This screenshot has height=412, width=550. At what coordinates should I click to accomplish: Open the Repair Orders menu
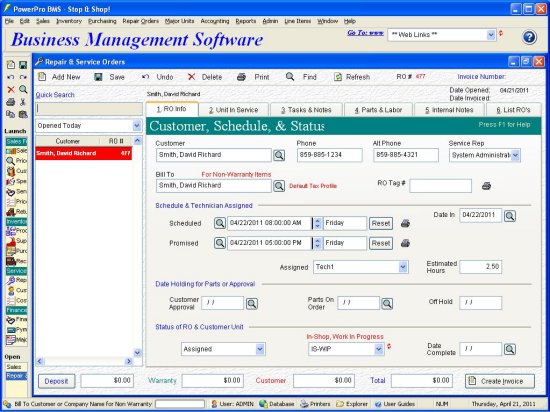tap(140, 21)
